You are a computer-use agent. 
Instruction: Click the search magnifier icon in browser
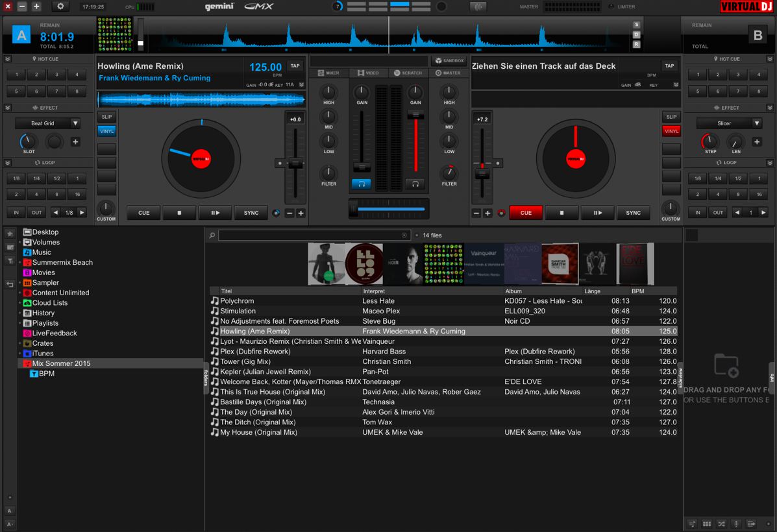pyautogui.click(x=212, y=236)
